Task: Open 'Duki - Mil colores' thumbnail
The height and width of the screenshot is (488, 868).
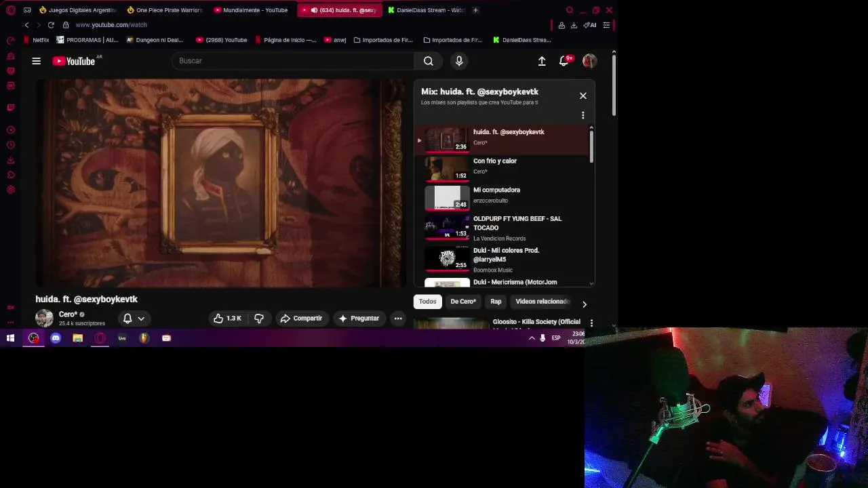Action: click(447, 258)
